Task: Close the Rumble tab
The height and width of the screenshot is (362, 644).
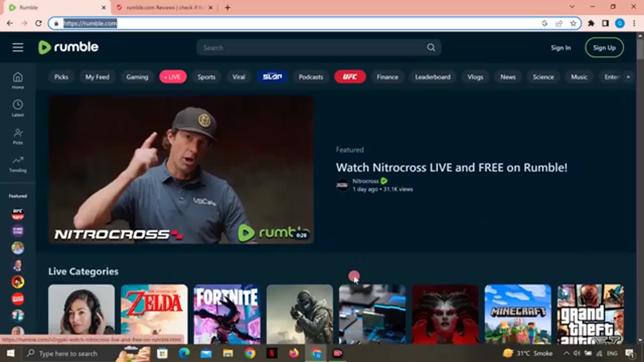Action: [104, 8]
